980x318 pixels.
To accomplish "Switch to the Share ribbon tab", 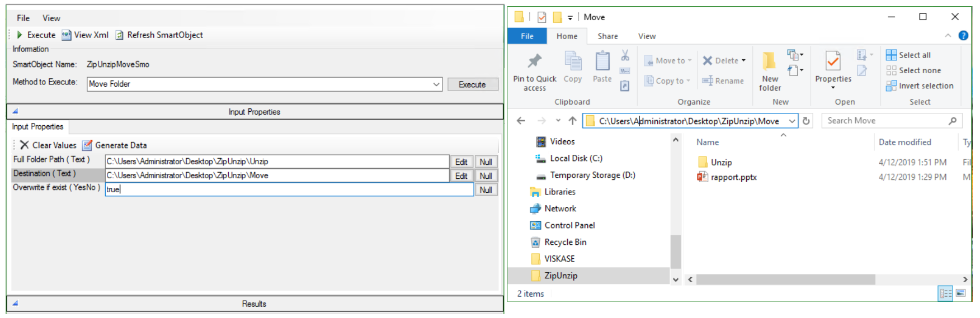I will (x=607, y=36).
